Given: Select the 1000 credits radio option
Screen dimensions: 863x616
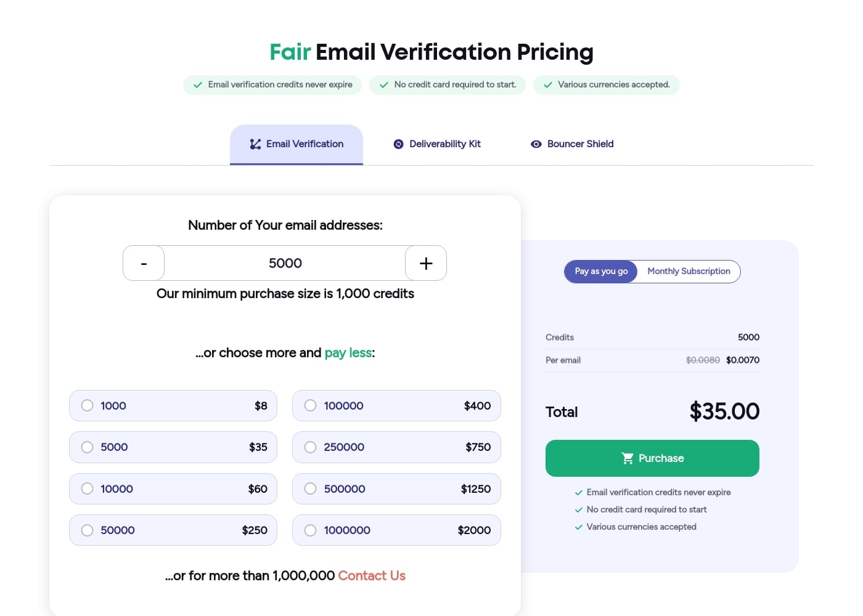Looking at the screenshot, I should point(87,405).
